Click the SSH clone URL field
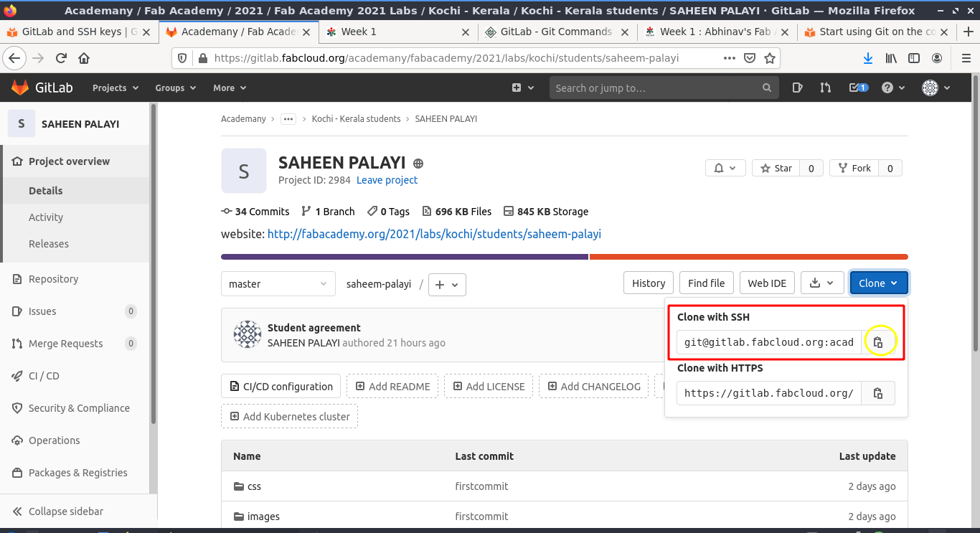Viewport: 980px width, 533px height. (769, 342)
